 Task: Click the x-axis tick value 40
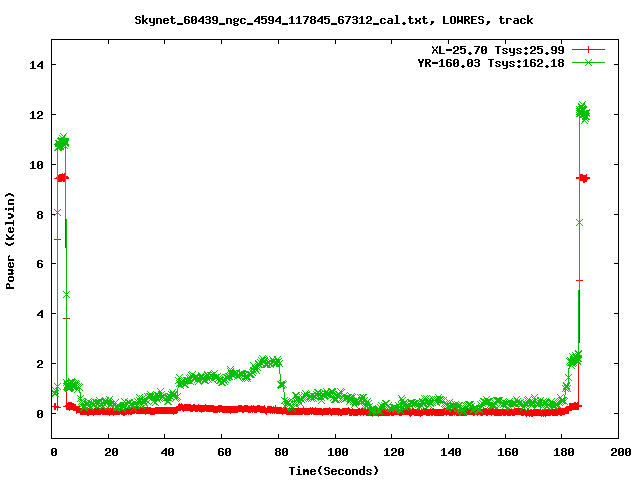click(167, 452)
